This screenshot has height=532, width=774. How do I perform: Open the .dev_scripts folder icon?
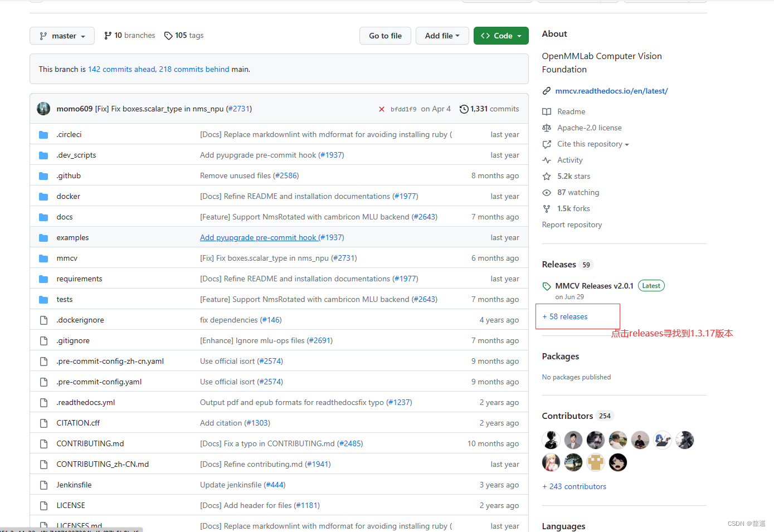43,155
